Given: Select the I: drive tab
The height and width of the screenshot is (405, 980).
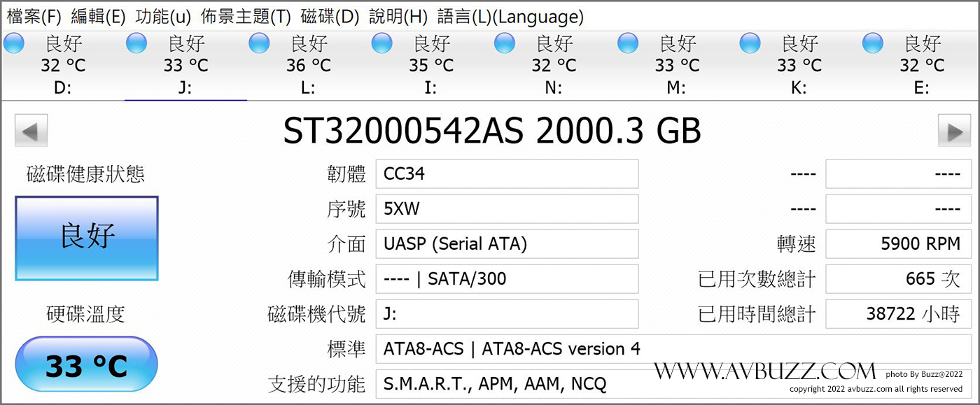Looking at the screenshot, I should pyautogui.click(x=431, y=65).
